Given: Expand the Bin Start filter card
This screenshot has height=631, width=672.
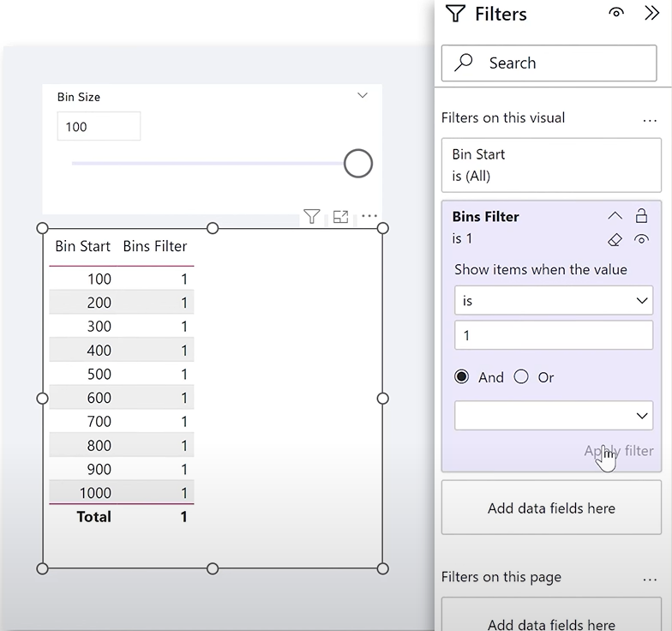Looking at the screenshot, I should click(x=552, y=165).
